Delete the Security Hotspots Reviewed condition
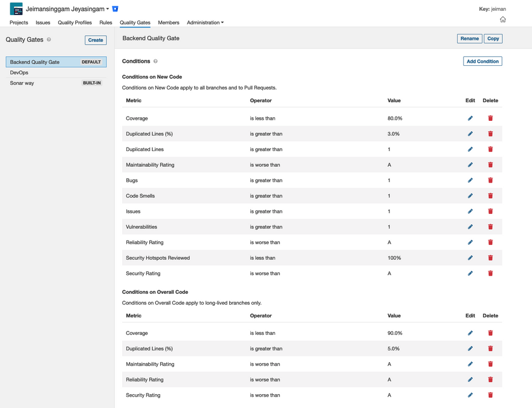This screenshot has width=532, height=408. [490, 258]
